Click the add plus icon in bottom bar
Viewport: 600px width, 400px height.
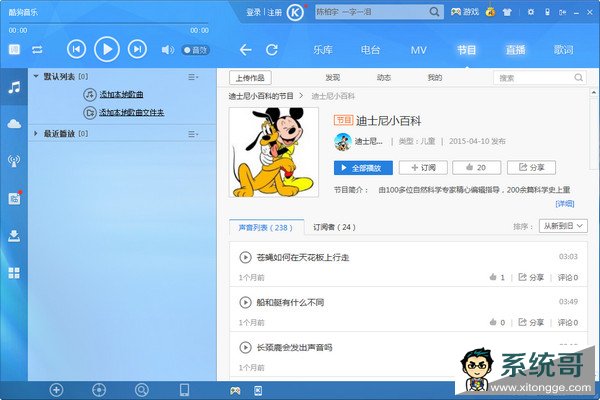(x=56, y=390)
